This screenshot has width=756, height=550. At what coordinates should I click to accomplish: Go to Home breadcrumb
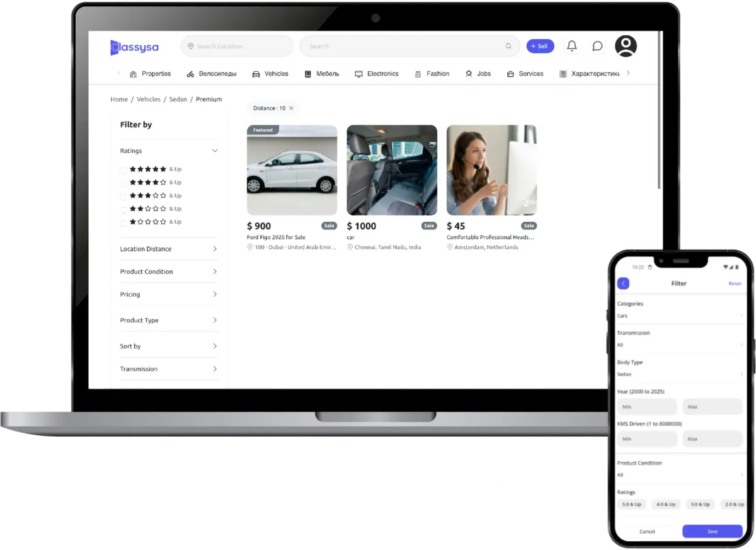119,100
